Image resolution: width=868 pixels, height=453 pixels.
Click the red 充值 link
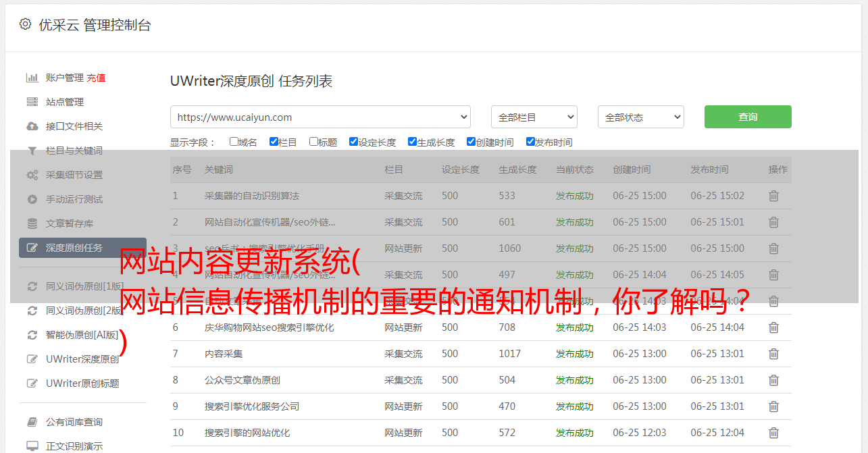point(96,78)
